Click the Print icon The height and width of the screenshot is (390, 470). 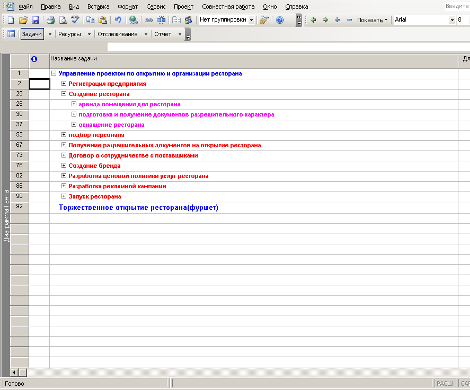click(x=51, y=20)
